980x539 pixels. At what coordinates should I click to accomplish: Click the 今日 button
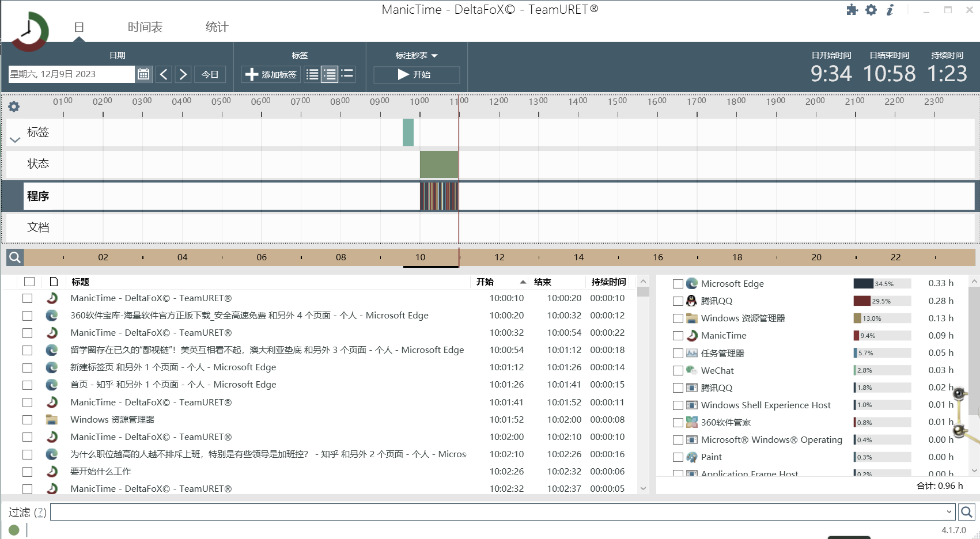coord(210,74)
